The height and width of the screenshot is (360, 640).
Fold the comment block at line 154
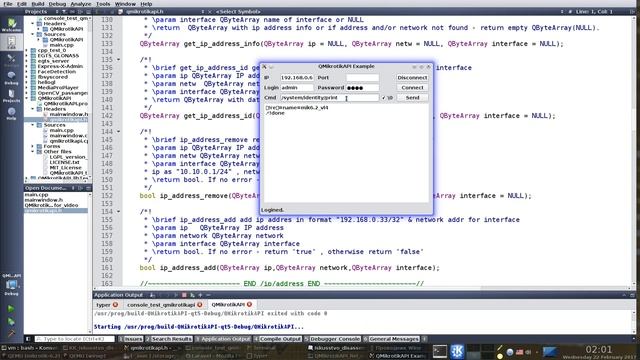pos(118,211)
